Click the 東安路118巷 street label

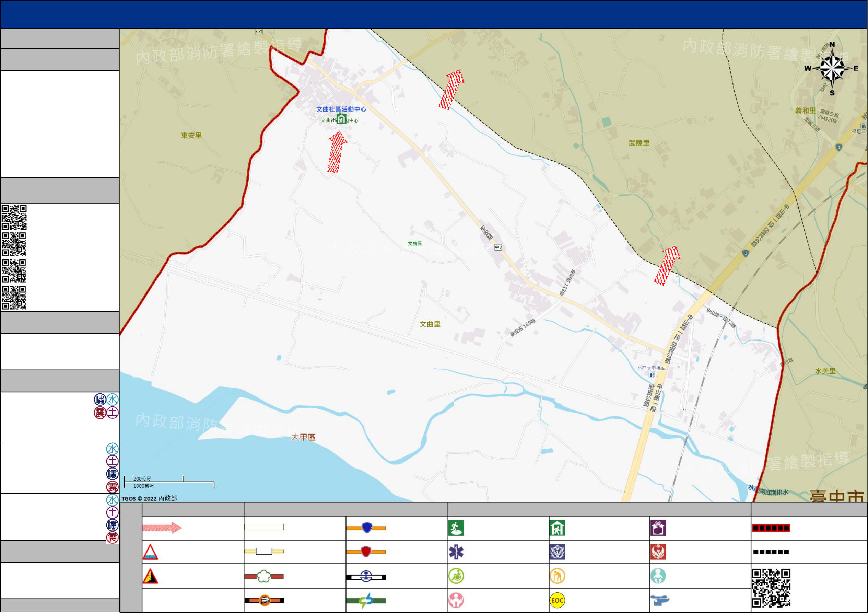[x=567, y=282]
